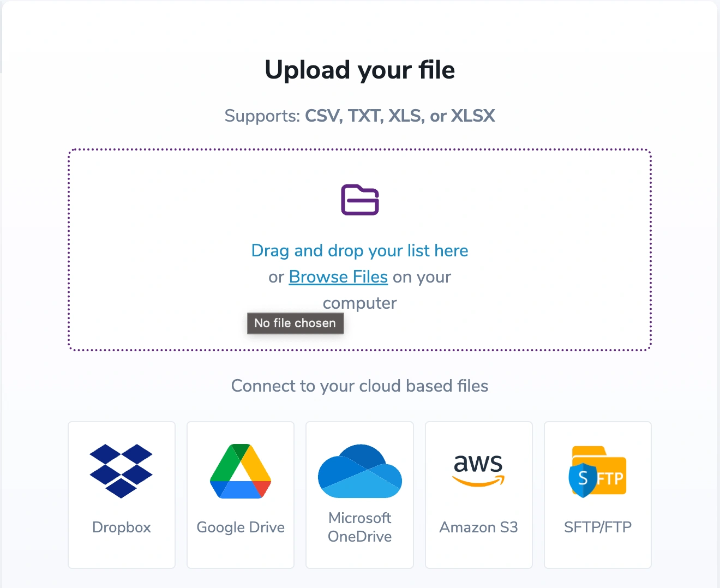Open the Browse Files link

tap(338, 277)
